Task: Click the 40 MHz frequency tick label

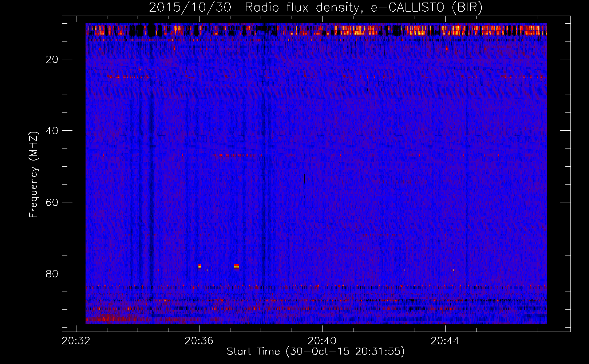Action: coord(52,131)
